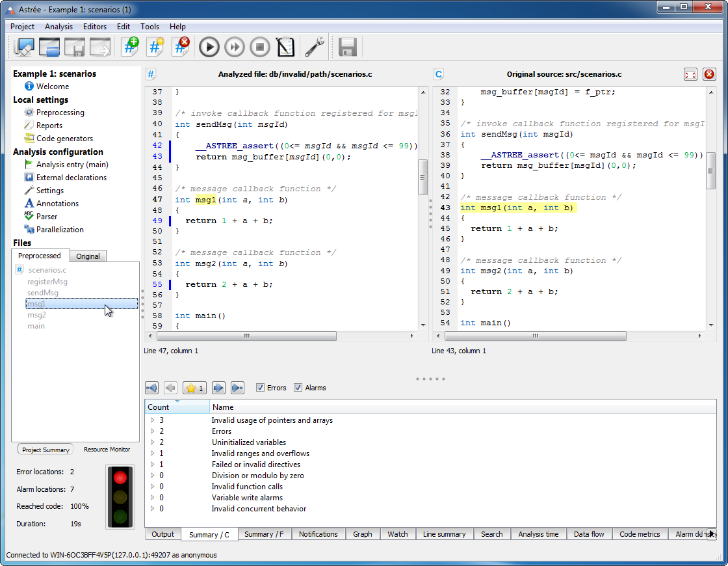The image size is (728, 566).
Task: Click the save project disk icon with arrow
Action: pos(74,47)
